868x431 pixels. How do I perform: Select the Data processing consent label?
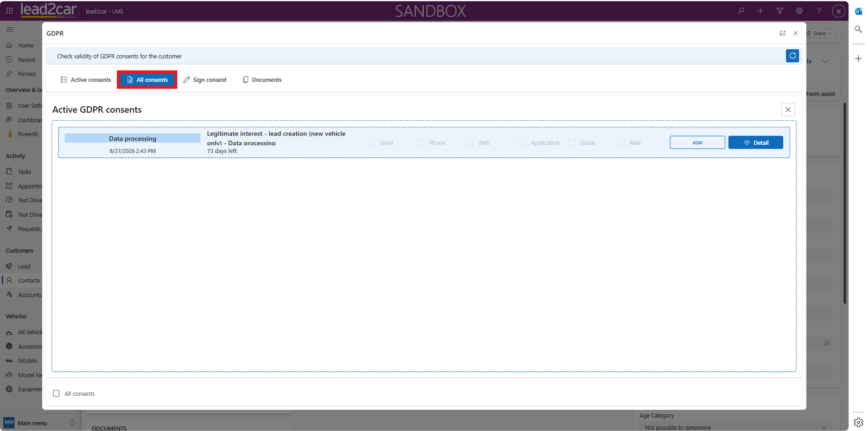(132, 138)
